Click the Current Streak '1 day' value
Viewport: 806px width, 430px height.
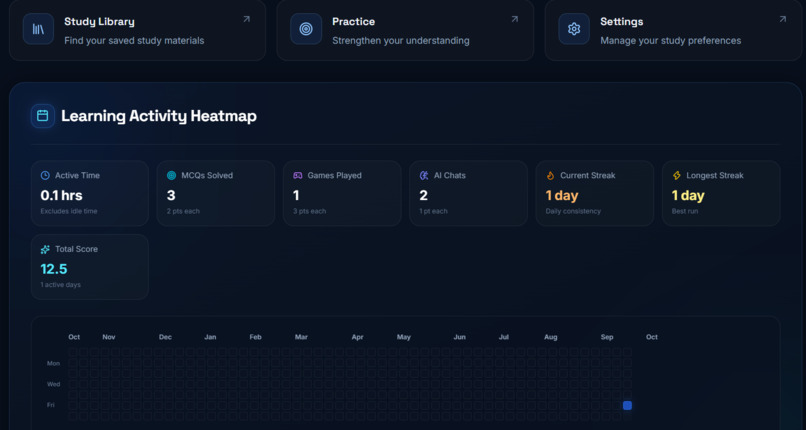click(562, 195)
